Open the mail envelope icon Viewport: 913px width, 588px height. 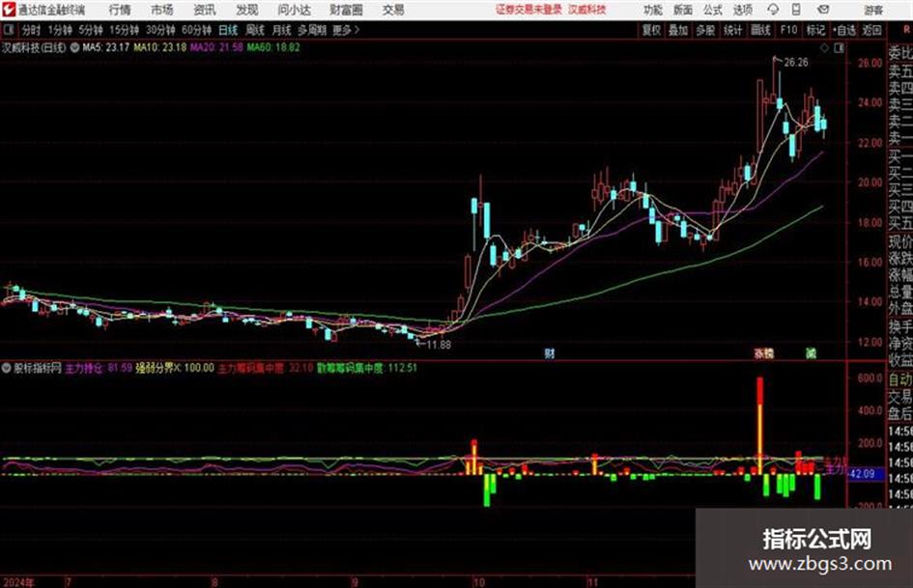click(823, 10)
